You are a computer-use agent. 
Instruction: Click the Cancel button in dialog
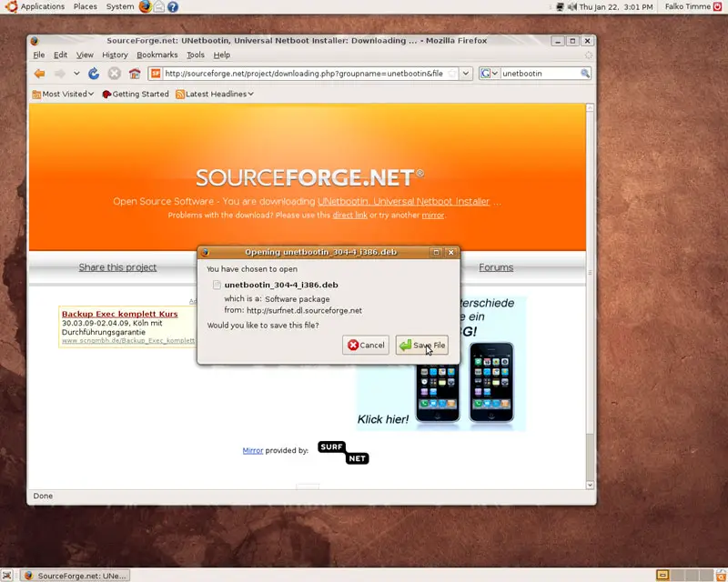click(366, 346)
